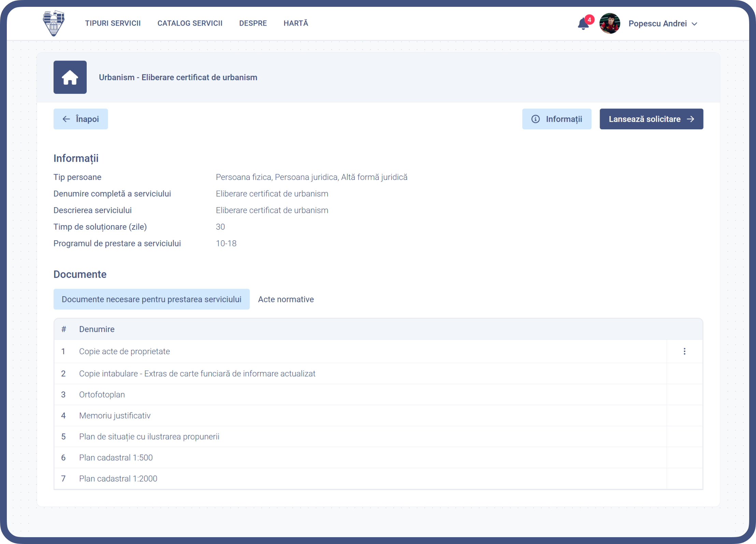Viewport: 756px width, 544px height.
Task: Expand the Popescu Andrei account dropdown
Action: click(x=663, y=24)
